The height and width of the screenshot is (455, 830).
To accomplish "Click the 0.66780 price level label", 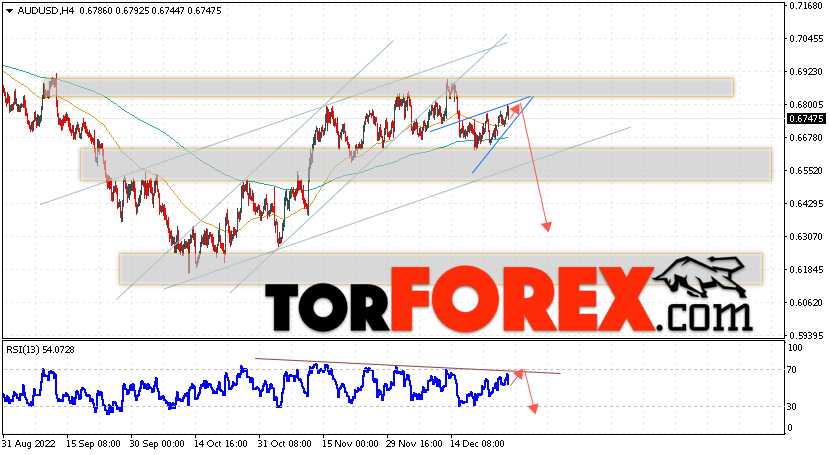I will tap(806, 138).
